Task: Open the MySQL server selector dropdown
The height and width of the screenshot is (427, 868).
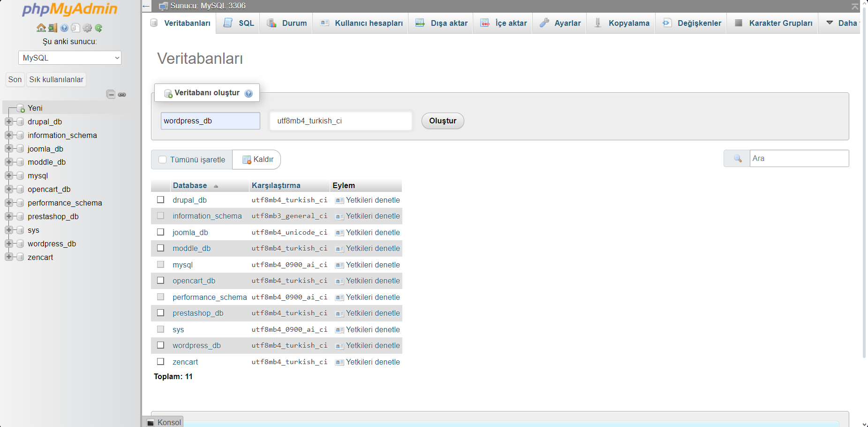Action: pos(70,58)
